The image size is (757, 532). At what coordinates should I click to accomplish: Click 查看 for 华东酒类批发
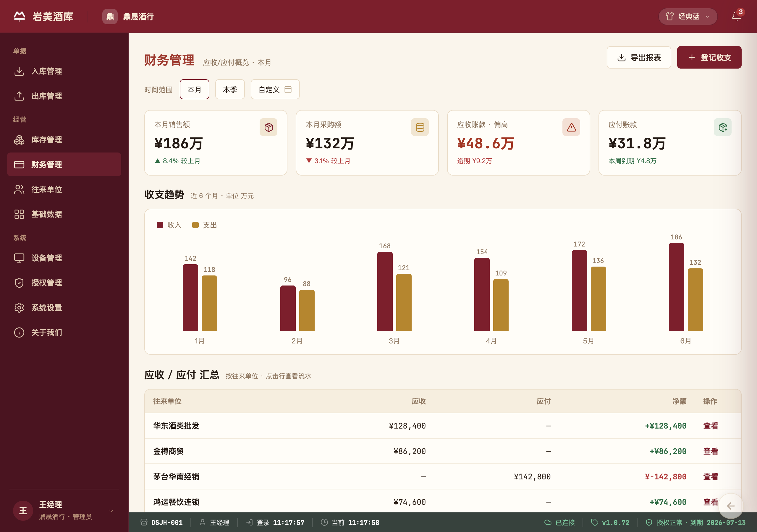pos(711,426)
